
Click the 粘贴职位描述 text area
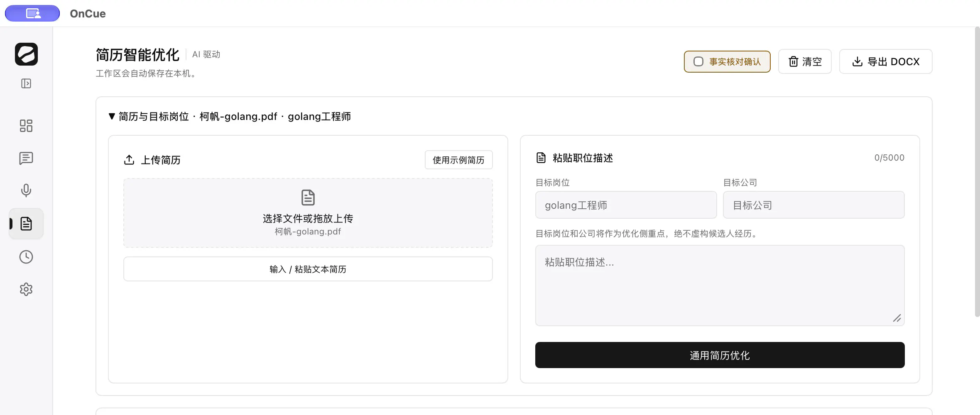720,286
